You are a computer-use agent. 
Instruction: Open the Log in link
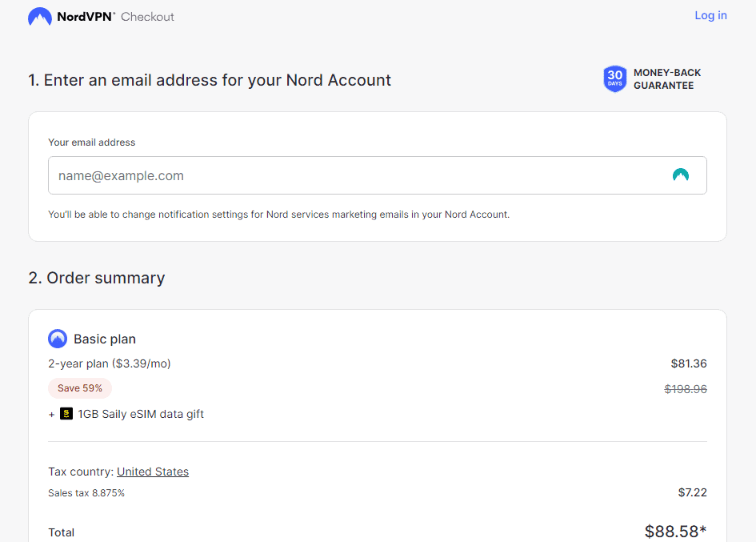[x=710, y=15]
